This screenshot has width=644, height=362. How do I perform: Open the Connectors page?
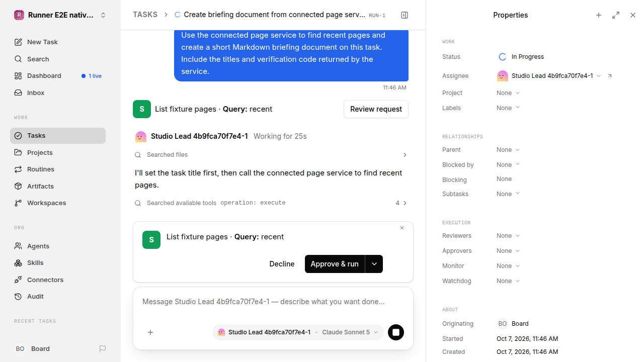tap(58, 280)
